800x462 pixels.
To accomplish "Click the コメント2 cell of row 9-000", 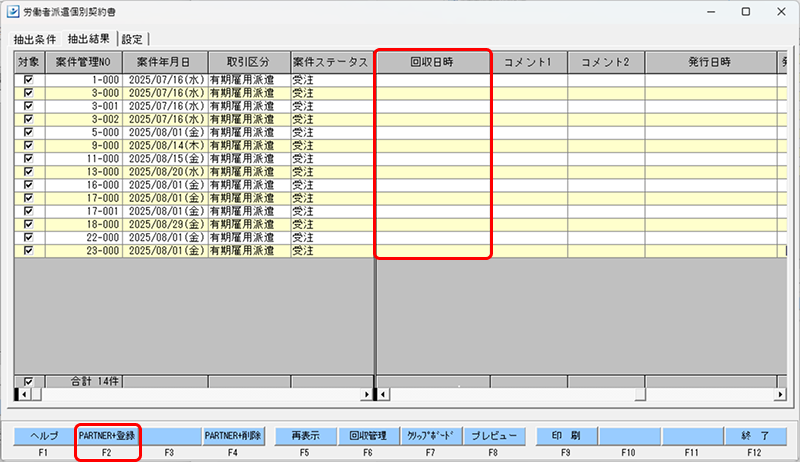I will (x=606, y=145).
